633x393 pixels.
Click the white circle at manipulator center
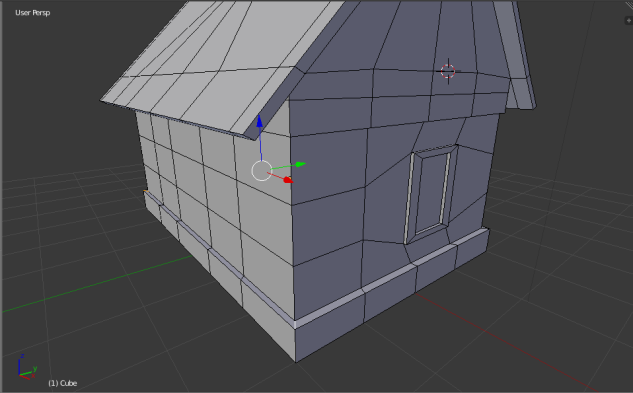coord(262,170)
